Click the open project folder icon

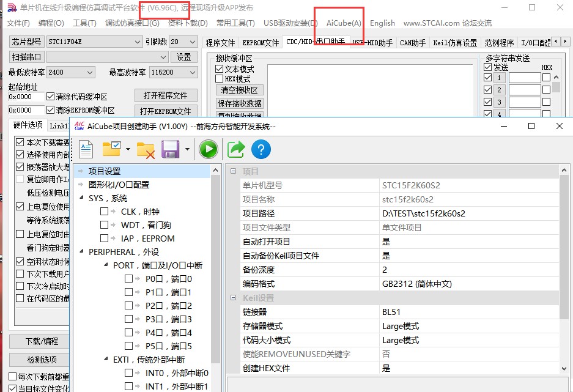click(x=112, y=149)
